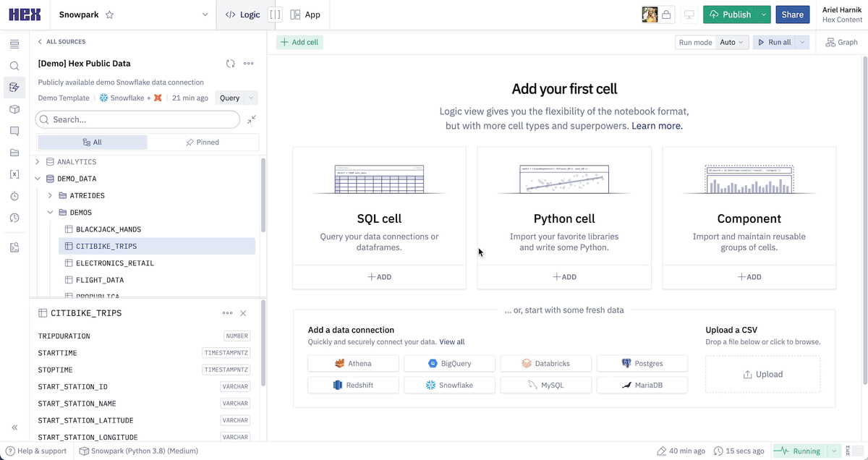Click the Search data sources field

pyautogui.click(x=137, y=119)
